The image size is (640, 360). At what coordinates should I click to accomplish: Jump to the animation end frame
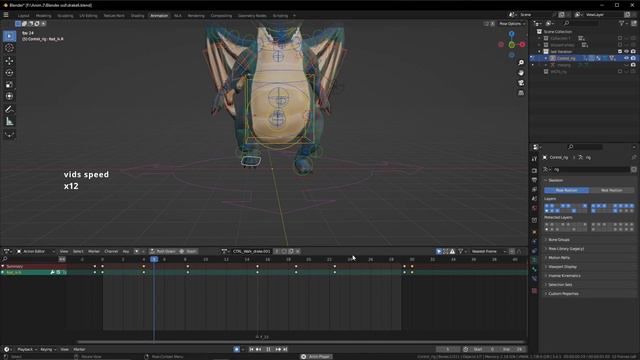[x=285, y=349]
